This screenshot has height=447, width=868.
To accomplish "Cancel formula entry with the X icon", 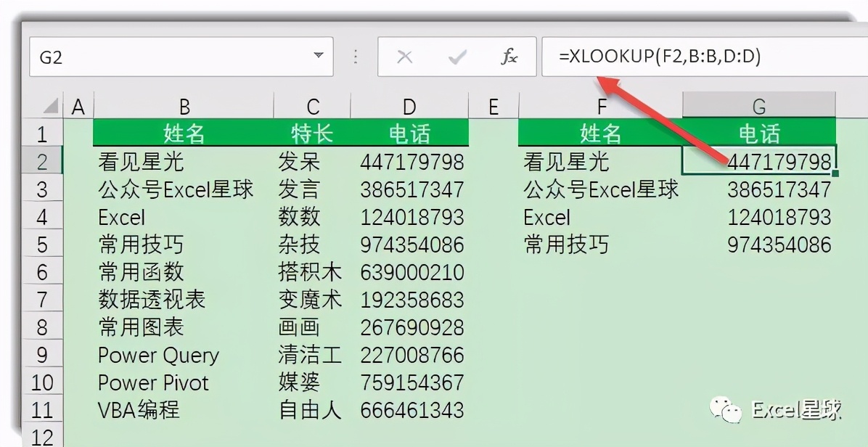I will tap(406, 57).
